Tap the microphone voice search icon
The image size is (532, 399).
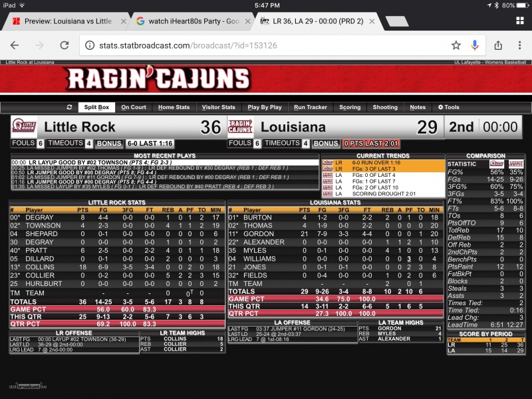[x=475, y=45]
